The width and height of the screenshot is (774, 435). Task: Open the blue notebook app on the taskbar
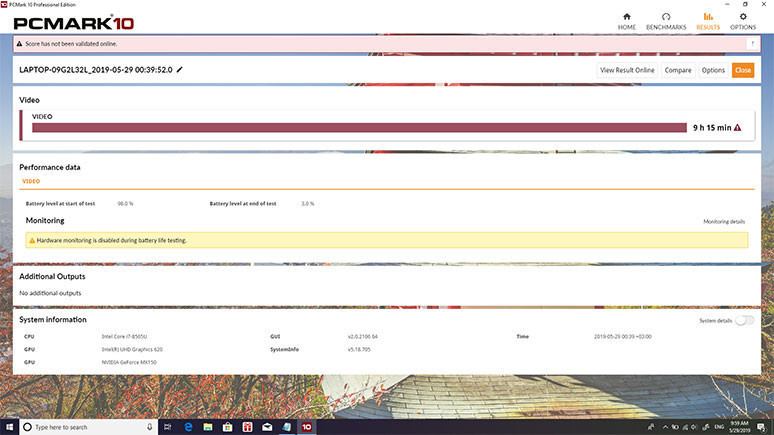(x=287, y=427)
